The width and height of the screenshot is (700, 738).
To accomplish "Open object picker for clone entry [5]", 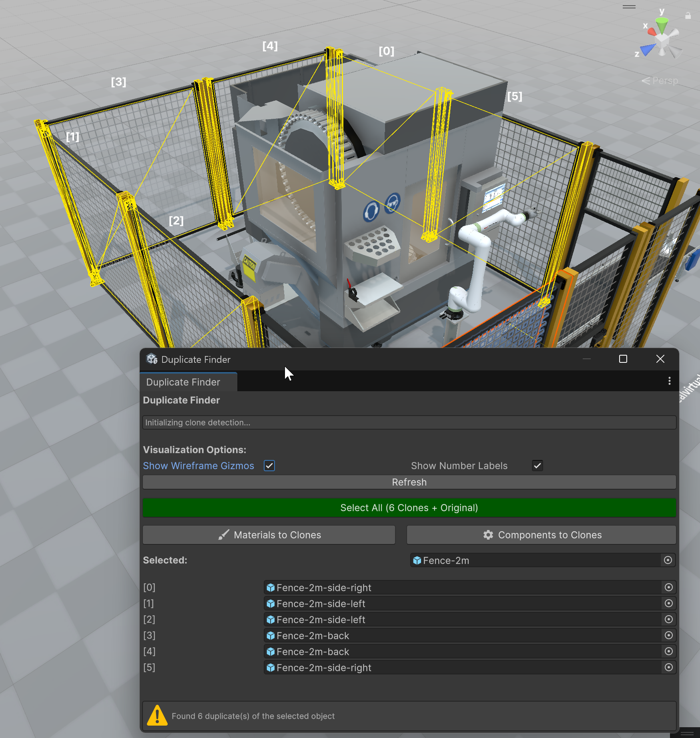I will [x=668, y=668].
